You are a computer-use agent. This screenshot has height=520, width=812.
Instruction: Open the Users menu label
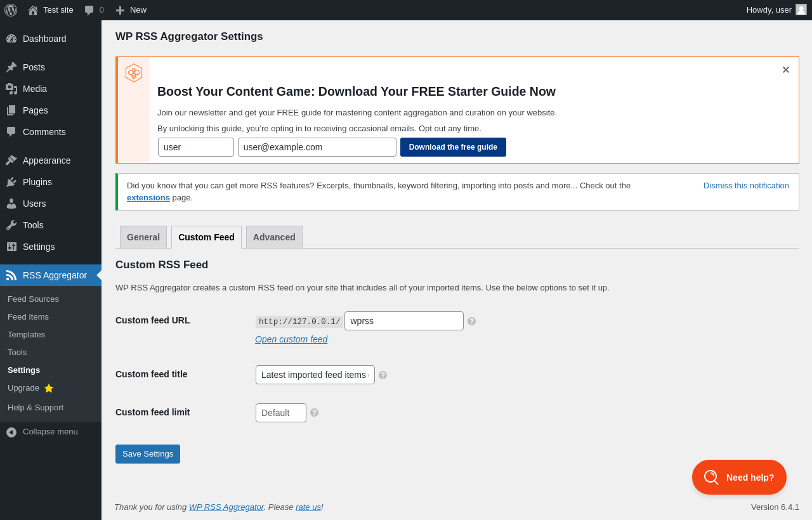click(34, 204)
